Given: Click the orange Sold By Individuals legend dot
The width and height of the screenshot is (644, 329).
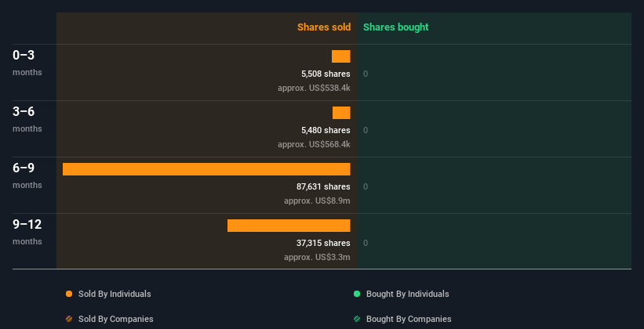Looking at the screenshot, I should click(x=69, y=294).
